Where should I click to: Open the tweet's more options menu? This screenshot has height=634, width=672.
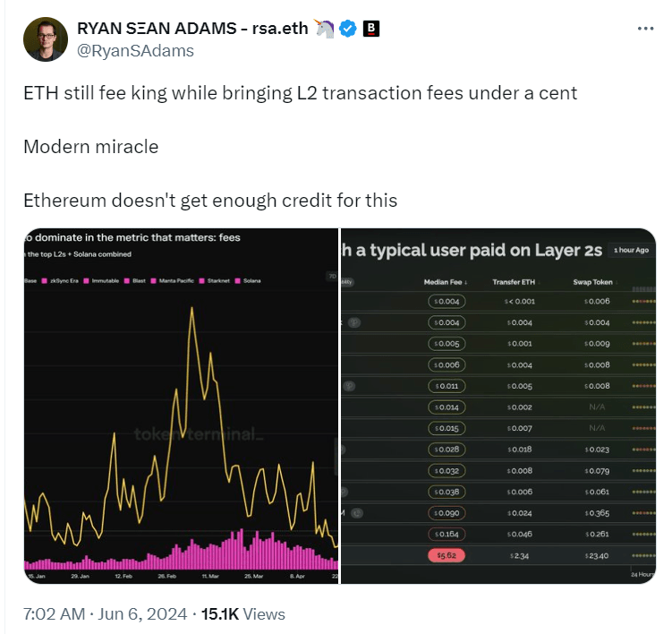pos(645,29)
